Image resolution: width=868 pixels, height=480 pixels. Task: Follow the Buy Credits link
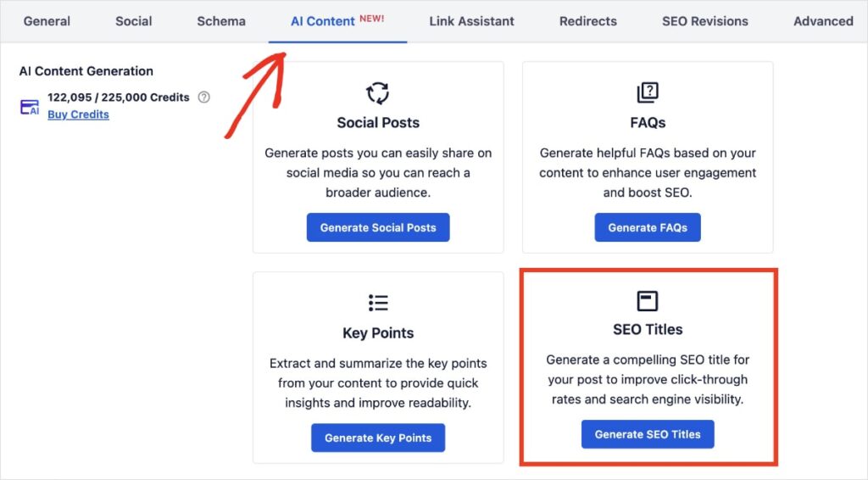pos(78,114)
